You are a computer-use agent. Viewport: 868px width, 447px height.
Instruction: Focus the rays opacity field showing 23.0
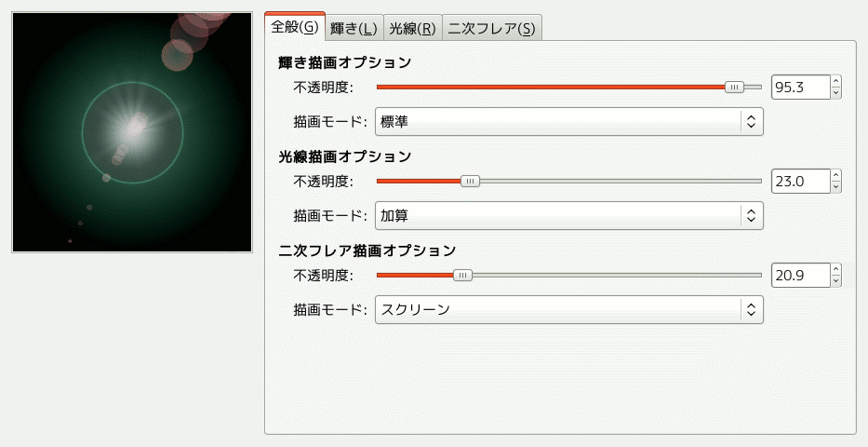800,181
